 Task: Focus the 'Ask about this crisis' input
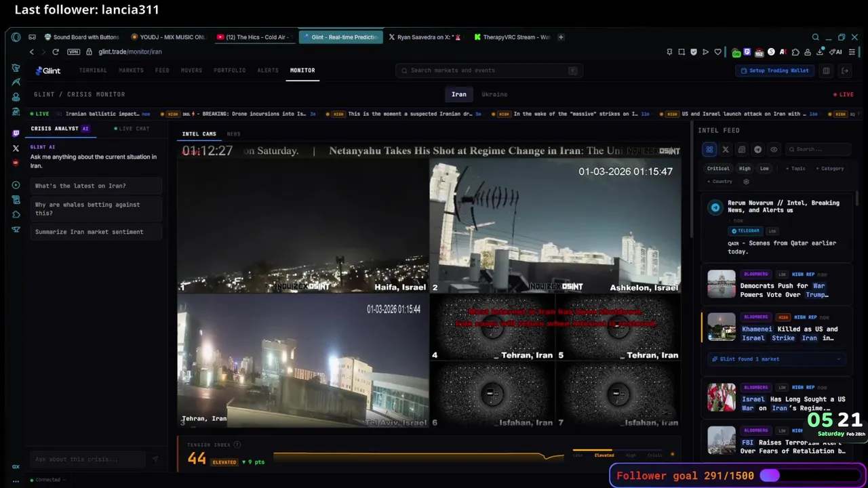coord(88,460)
